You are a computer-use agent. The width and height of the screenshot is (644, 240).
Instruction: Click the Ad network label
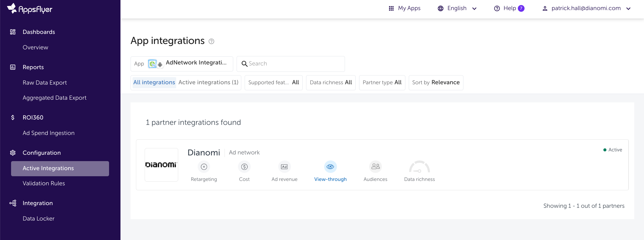pyautogui.click(x=244, y=152)
